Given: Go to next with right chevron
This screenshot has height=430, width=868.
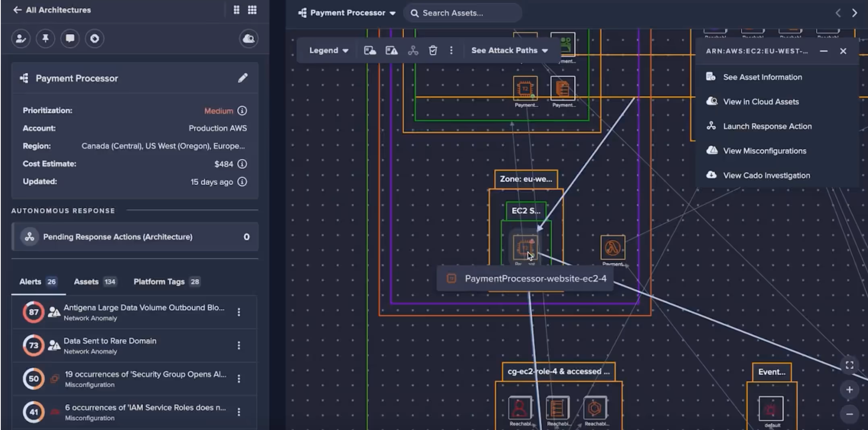Looking at the screenshot, I should click(854, 13).
